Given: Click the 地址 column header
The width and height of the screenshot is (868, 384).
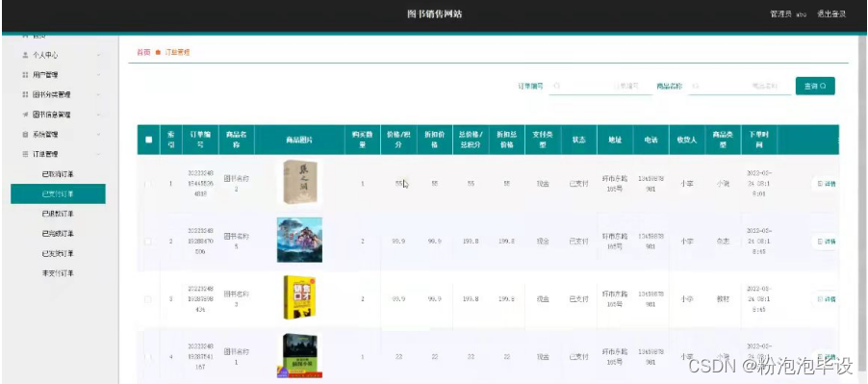Looking at the screenshot, I should tap(615, 140).
